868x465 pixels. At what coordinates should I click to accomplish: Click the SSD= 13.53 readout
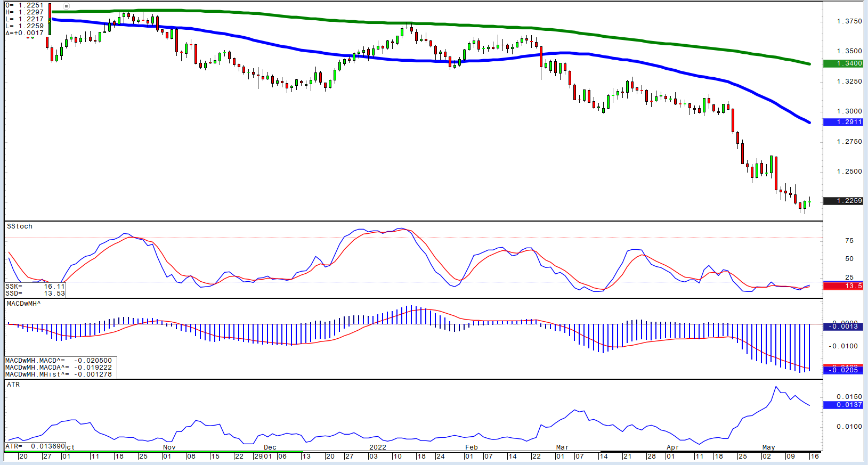coord(35,293)
